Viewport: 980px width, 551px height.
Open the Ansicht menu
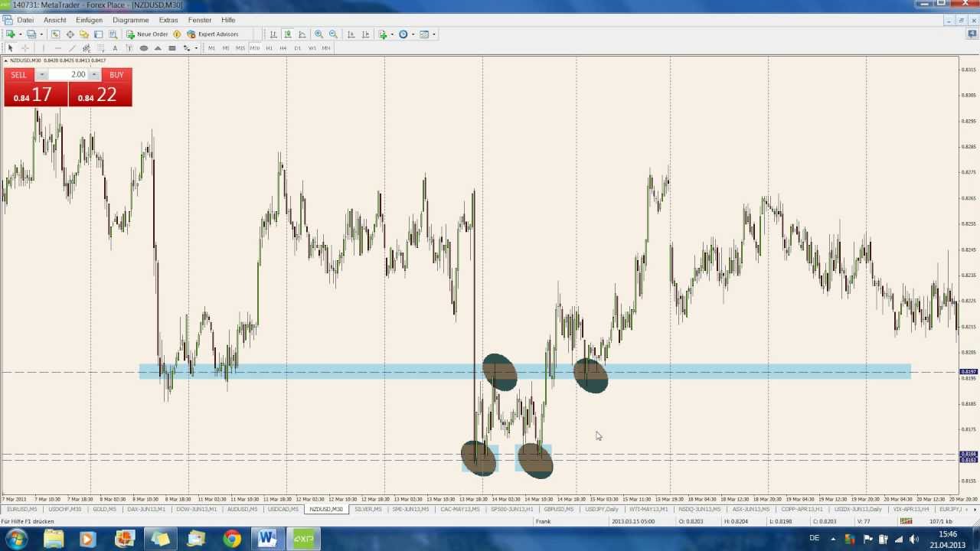pyautogui.click(x=55, y=20)
